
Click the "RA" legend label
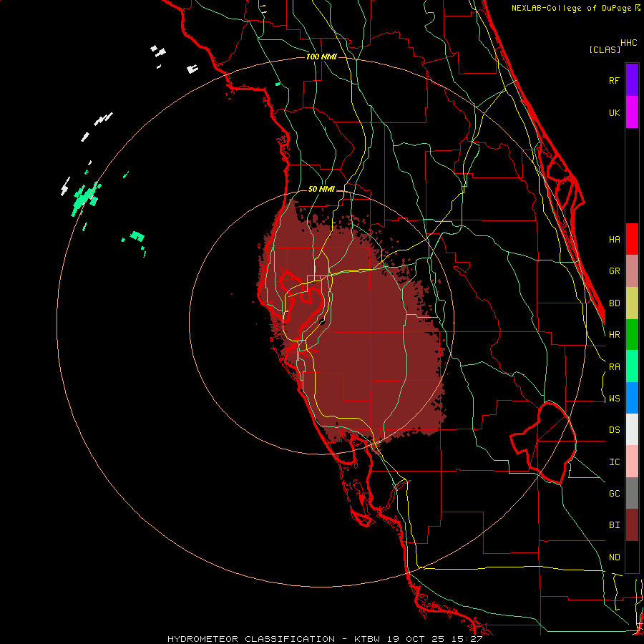pos(615,366)
